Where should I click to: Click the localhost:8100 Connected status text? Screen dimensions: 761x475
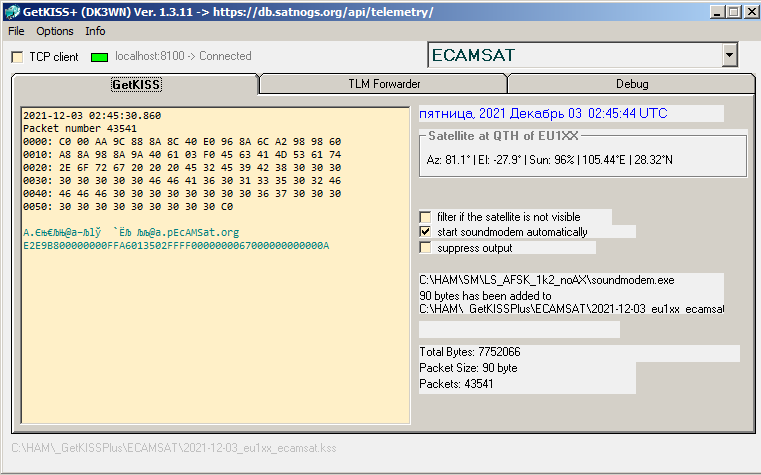pyautogui.click(x=183, y=56)
